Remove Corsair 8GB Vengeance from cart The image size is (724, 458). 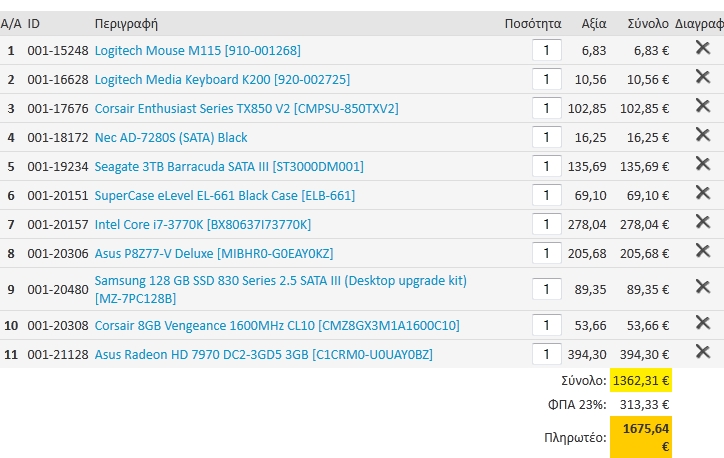[x=703, y=323]
